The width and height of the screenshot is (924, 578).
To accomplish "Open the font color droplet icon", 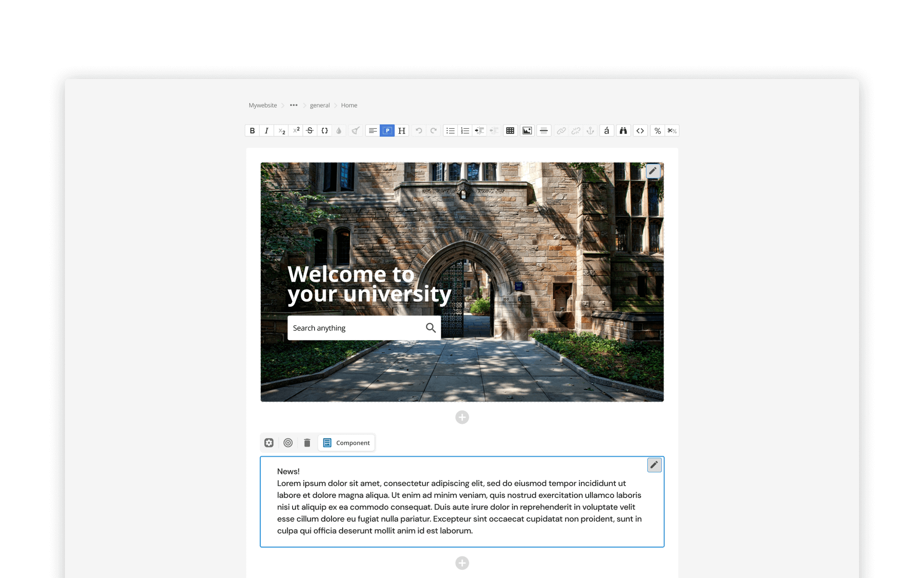I will [x=339, y=131].
